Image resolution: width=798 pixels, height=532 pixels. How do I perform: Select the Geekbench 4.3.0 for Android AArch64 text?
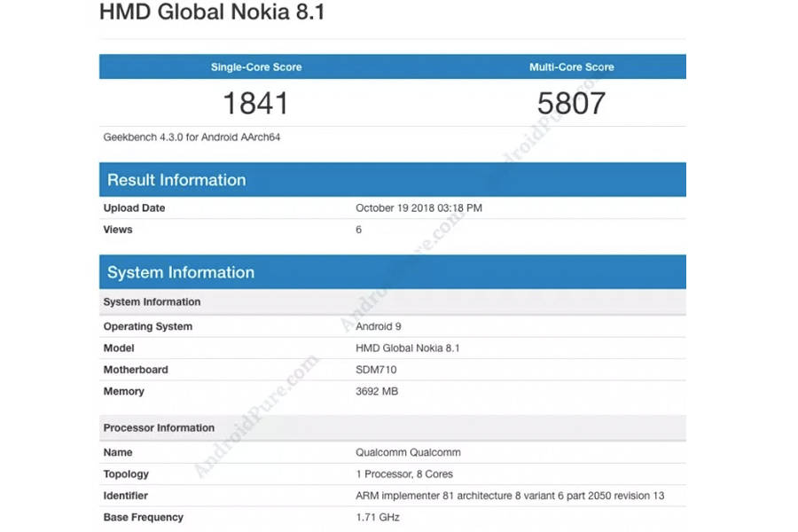pyautogui.click(x=192, y=137)
